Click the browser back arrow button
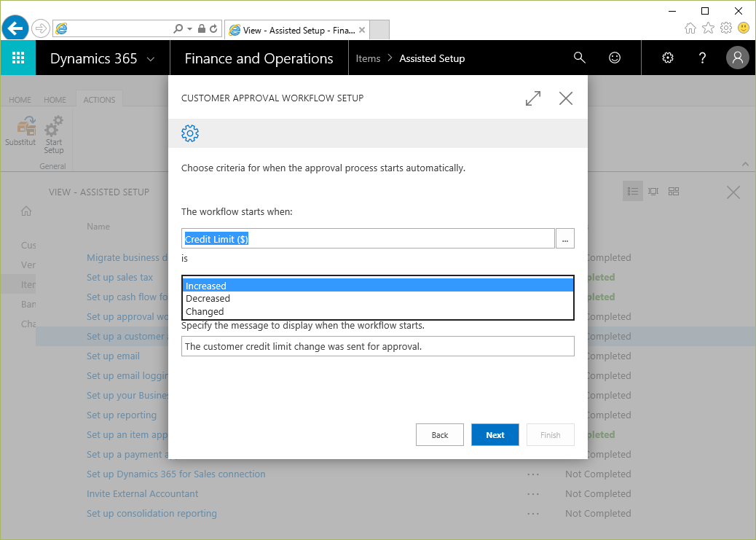This screenshot has height=540, width=756. point(15,28)
